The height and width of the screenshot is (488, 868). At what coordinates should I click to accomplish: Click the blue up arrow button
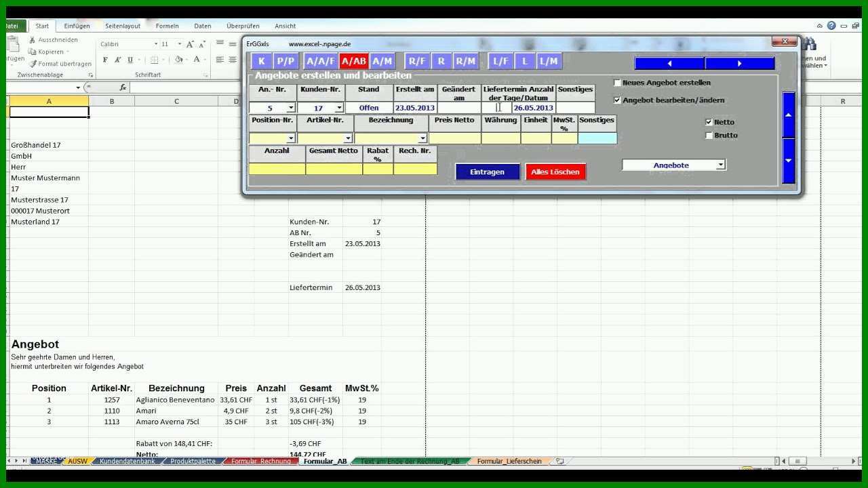788,115
